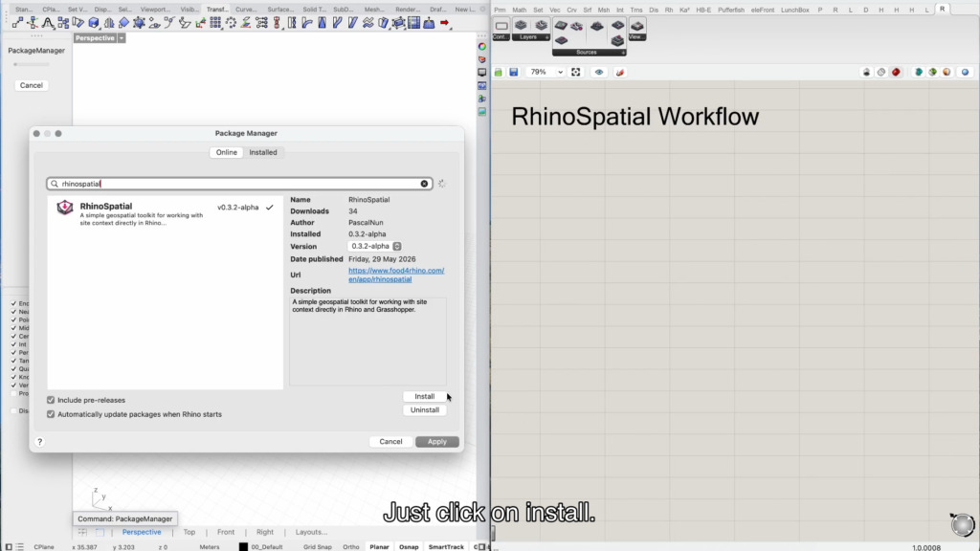Screen dimensions: 980x551
Task: Select the Move transform tool icon
Action: pos(17,23)
